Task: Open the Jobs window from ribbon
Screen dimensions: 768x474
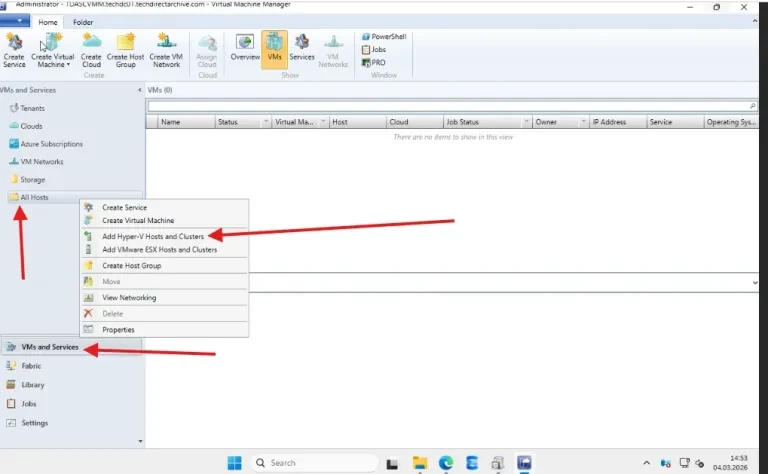Action: click(x=374, y=49)
